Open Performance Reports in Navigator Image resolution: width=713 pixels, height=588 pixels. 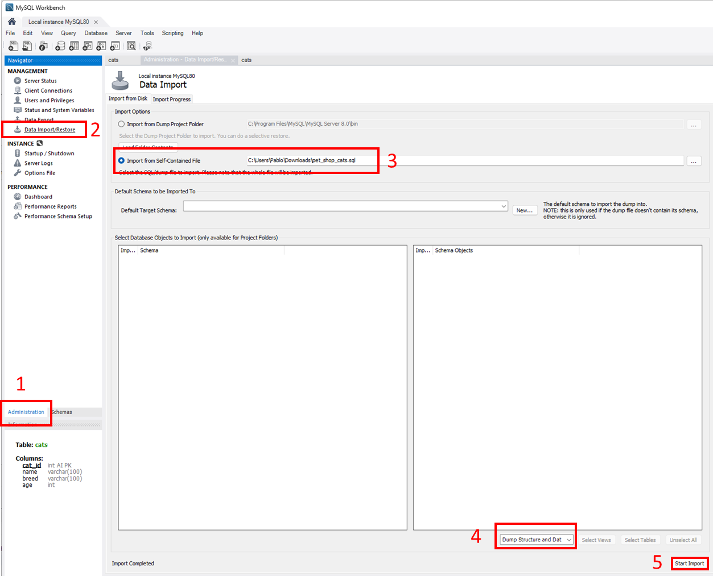pyautogui.click(x=50, y=206)
